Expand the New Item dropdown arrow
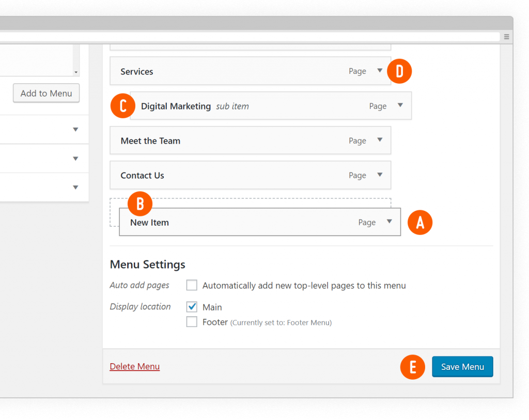This screenshot has width=529, height=420. point(390,222)
